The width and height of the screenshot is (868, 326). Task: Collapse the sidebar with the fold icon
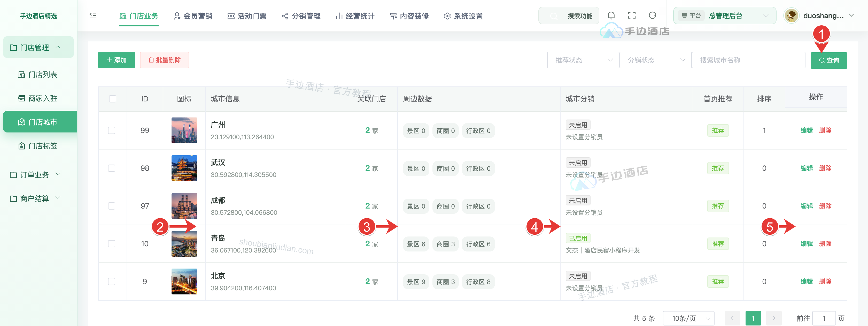[x=93, y=16]
